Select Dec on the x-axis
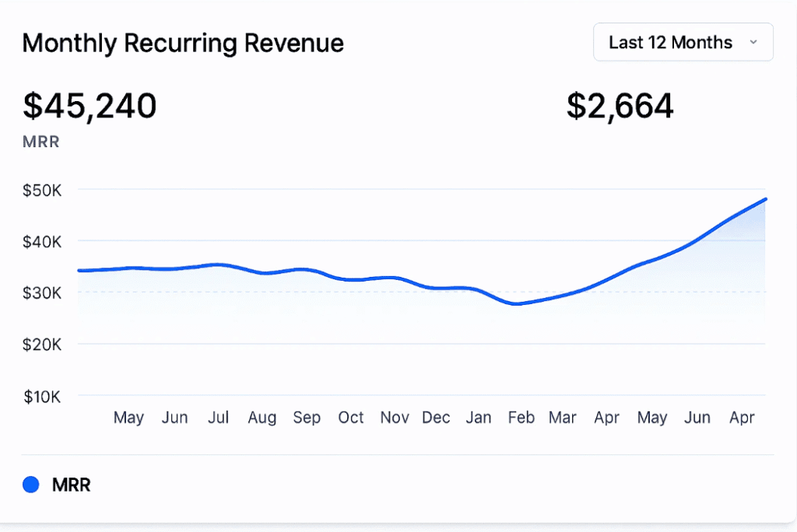 436,418
